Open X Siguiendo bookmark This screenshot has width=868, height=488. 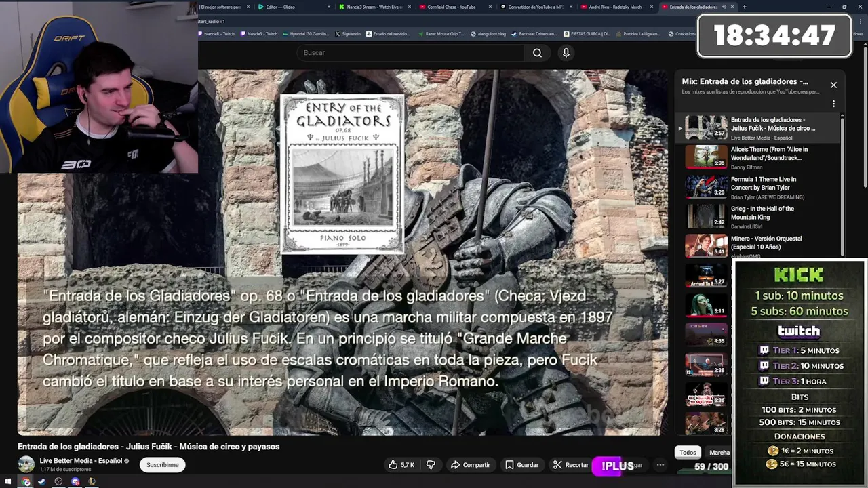pyautogui.click(x=348, y=33)
